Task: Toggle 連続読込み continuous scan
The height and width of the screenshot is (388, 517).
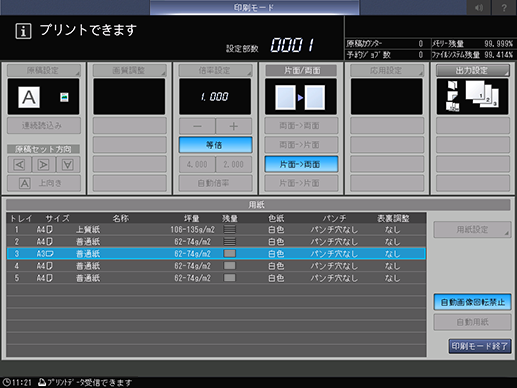Action: [44, 126]
